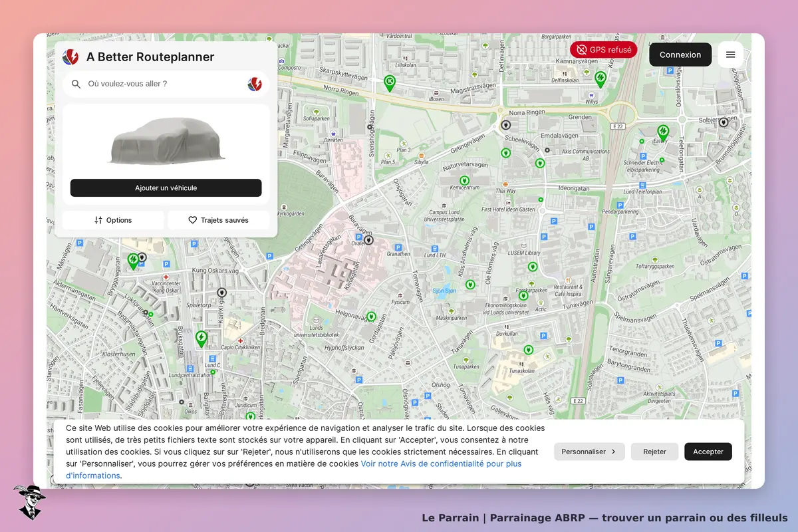
Task: Click the E 22 road shield near Galjevången
Action: pos(579,400)
